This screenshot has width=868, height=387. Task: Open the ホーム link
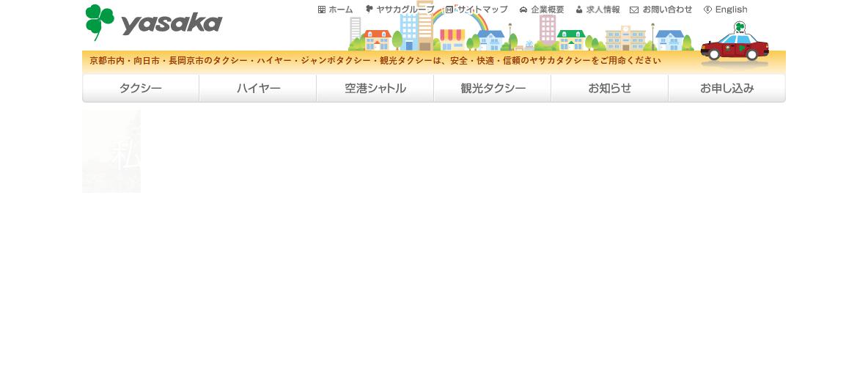[340, 10]
